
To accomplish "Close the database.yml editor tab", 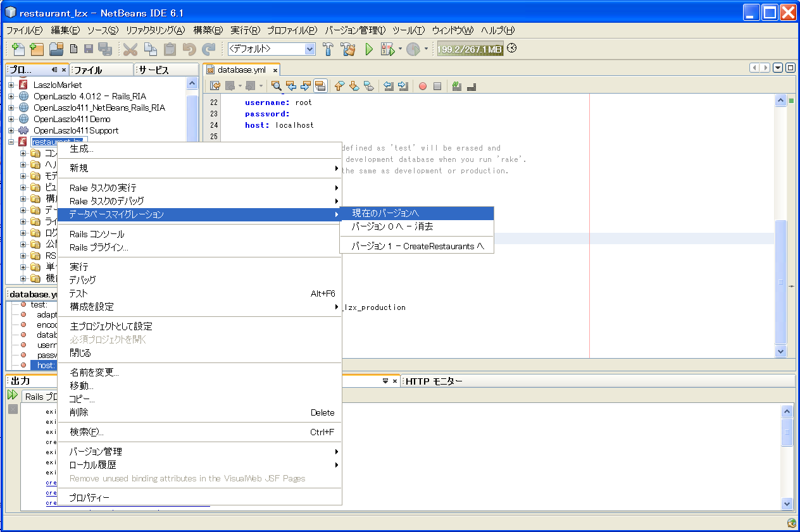I will pos(275,70).
